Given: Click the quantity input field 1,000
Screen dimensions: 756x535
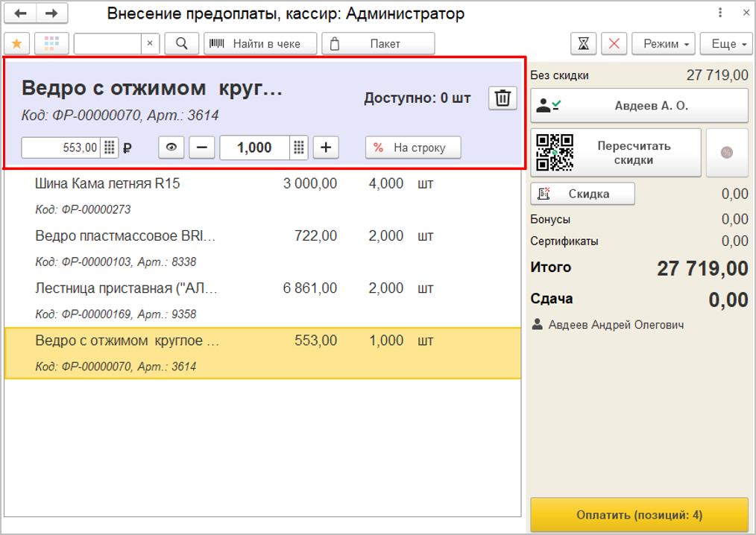Looking at the screenshot, I should point(253,148).
